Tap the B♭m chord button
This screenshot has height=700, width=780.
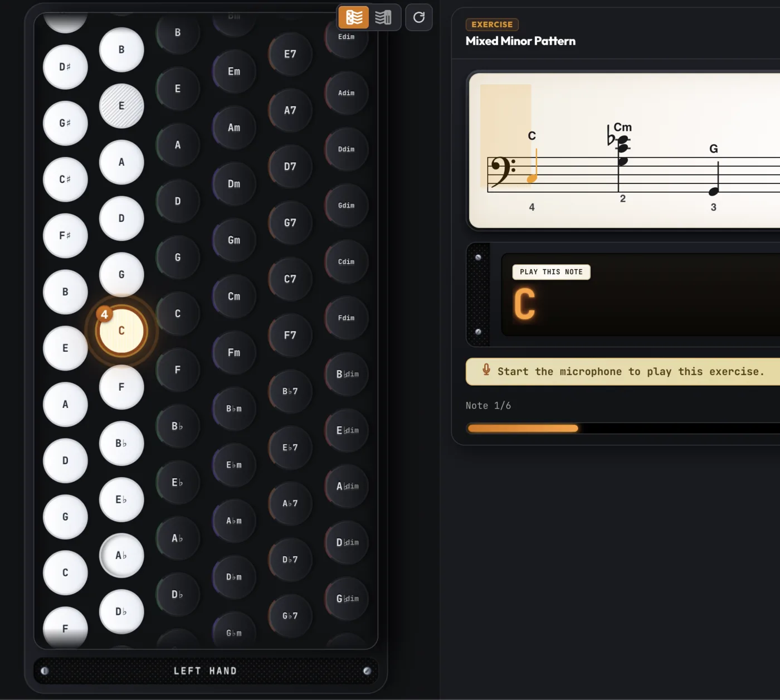tap(234, 409)
